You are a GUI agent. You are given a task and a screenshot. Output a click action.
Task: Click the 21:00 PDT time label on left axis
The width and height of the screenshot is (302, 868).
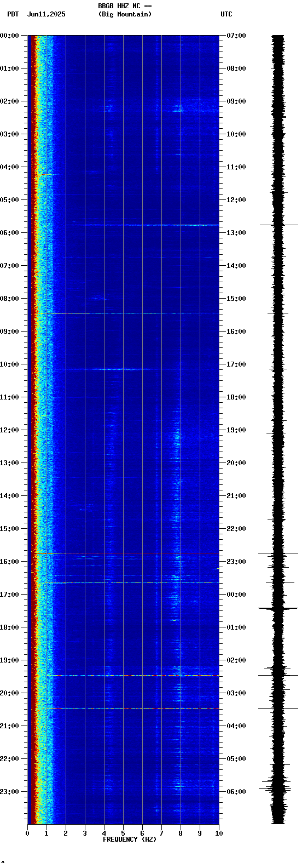tap(10, 726)
